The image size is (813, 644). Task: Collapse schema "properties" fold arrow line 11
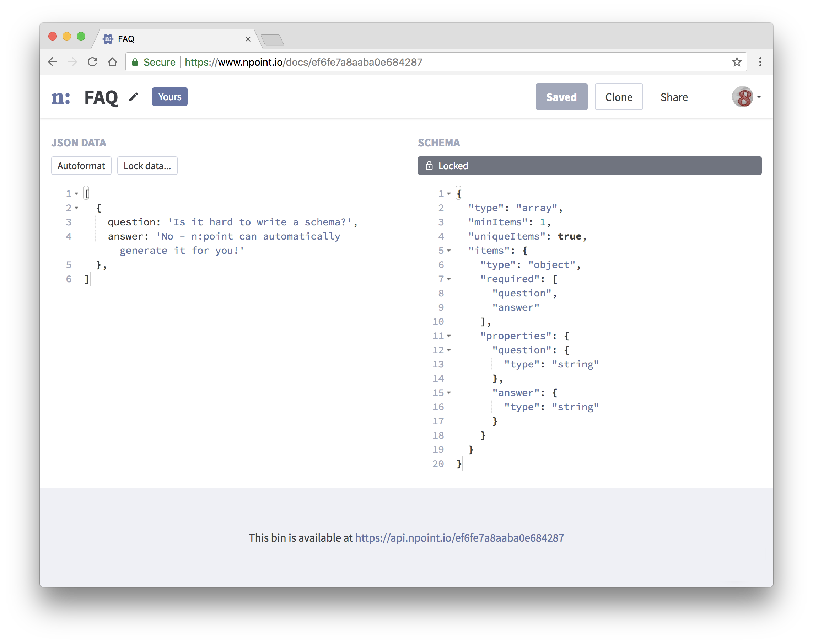tap(448, 336)
